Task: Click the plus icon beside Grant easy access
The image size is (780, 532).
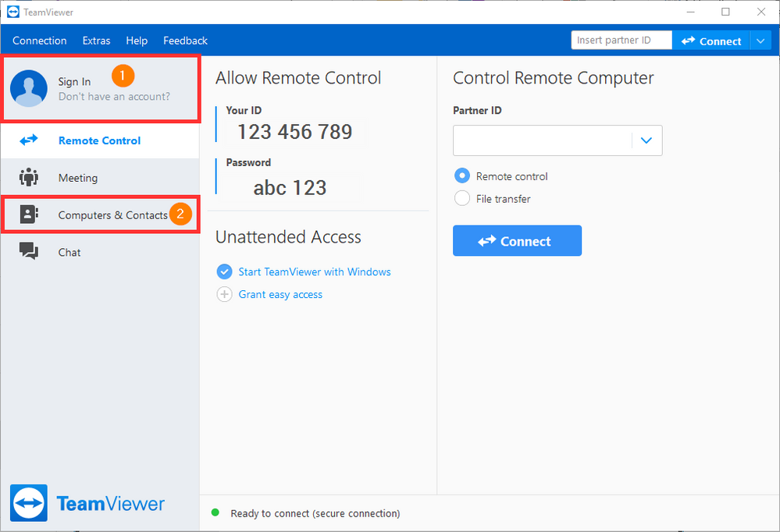Action: tap(224, 294)
